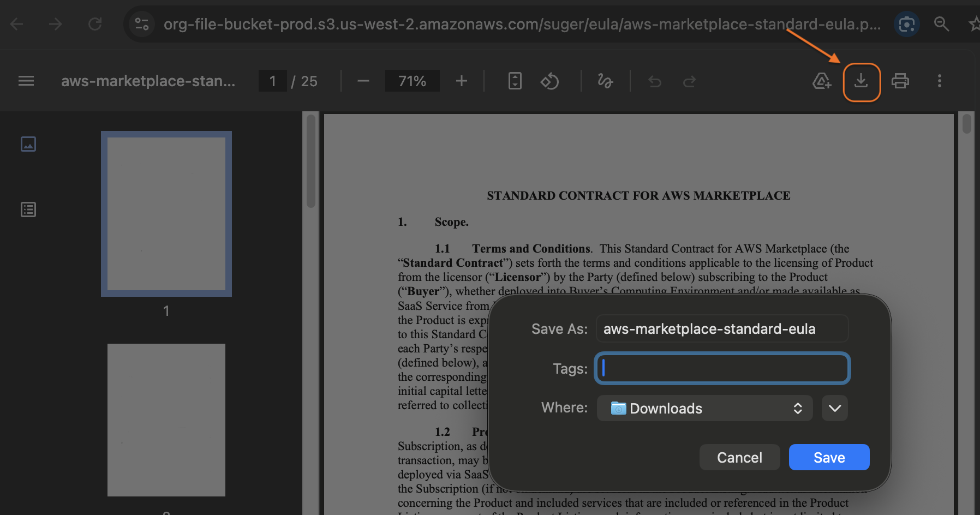Click the 71% zoom level field
Screen dimensions: 980x515
[x=413, y=81]
